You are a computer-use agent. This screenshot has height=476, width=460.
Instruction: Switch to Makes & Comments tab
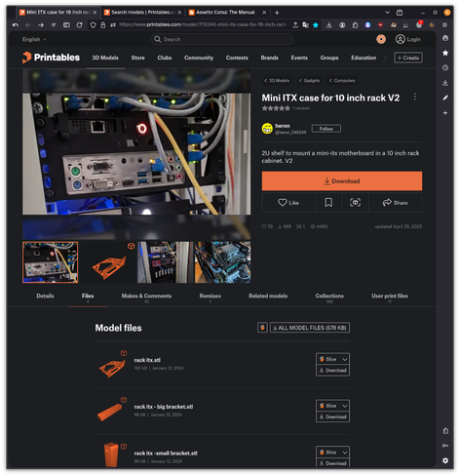point(146,296)
